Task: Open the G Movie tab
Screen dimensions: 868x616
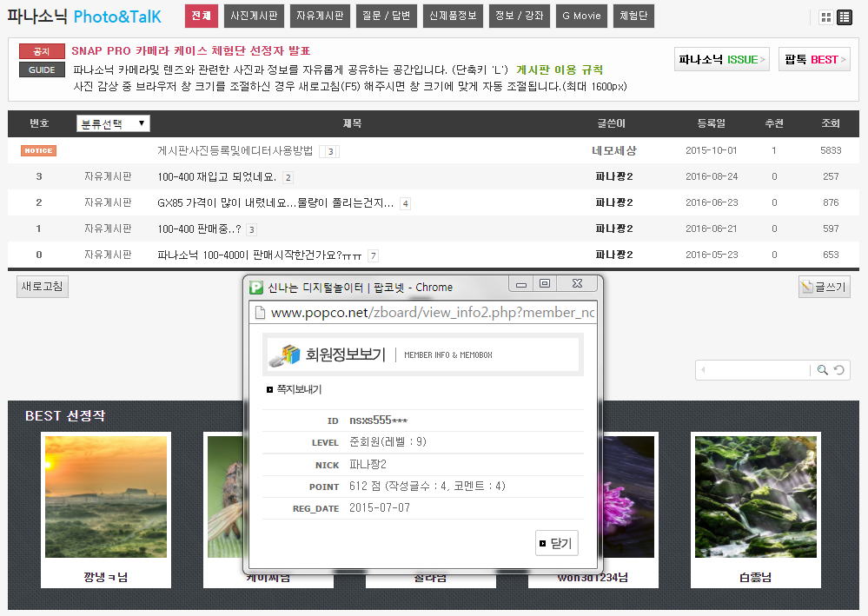Action: click(581, 16)
